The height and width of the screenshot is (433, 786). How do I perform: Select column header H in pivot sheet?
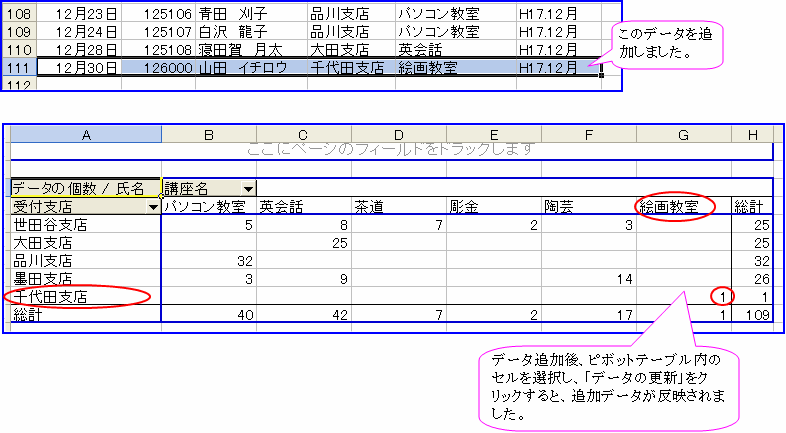(x=752, y=135)
